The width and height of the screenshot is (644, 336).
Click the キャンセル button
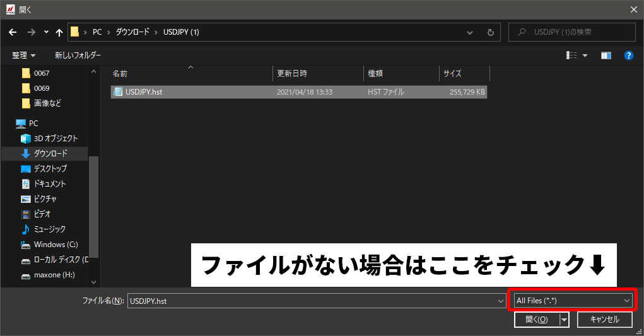coord(604,320)
